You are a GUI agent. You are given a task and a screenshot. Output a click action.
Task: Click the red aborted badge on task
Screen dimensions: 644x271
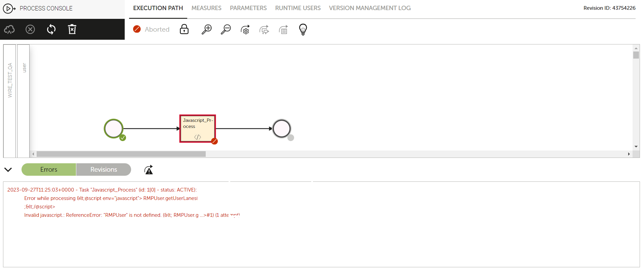(214, 141)
